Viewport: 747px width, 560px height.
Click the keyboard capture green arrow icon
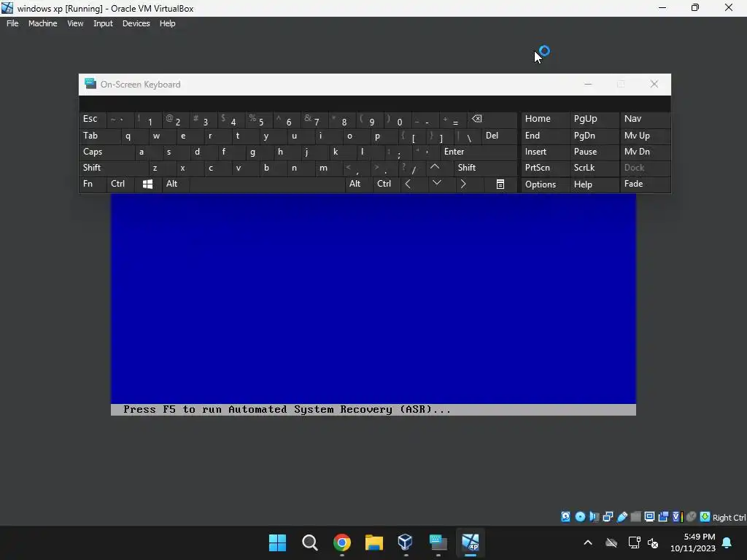click(x=705, y=517)
